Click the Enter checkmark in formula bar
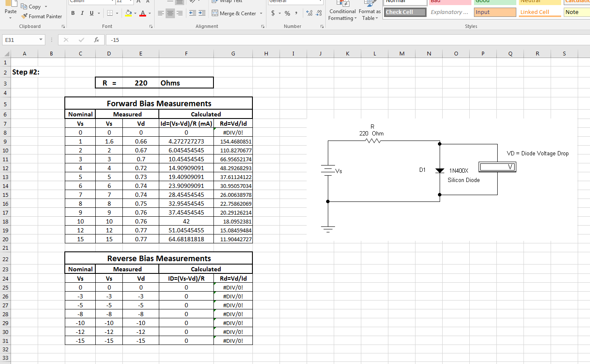Image resolution: width=590 pixels, height=364 pixels. click(81, 40)
